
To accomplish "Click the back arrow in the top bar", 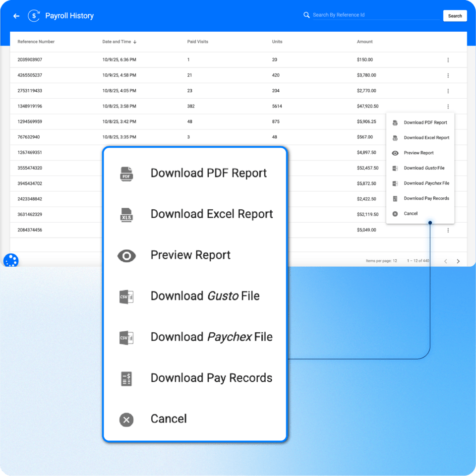I will 15,15.
